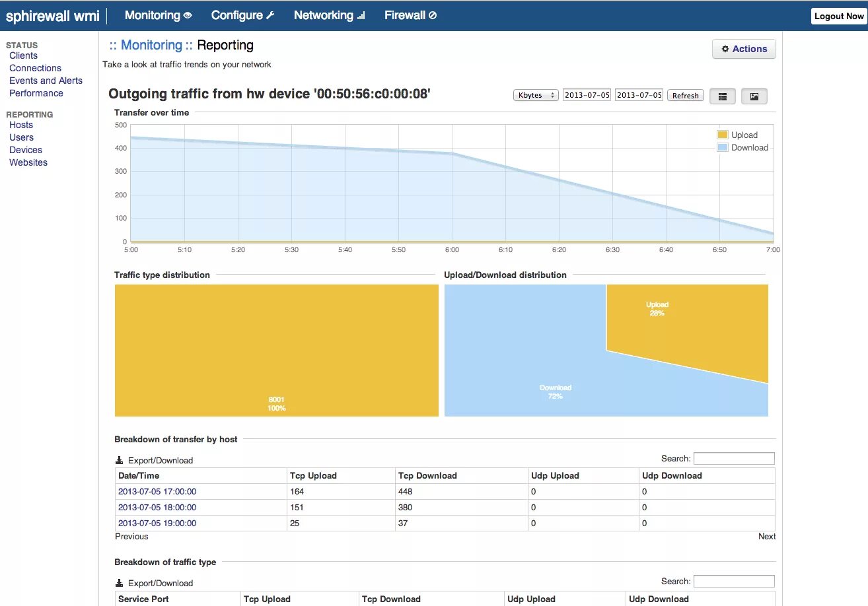Open Websites report in sidebar
Screen dimensions: 868x606
click(x=28, y=162)
